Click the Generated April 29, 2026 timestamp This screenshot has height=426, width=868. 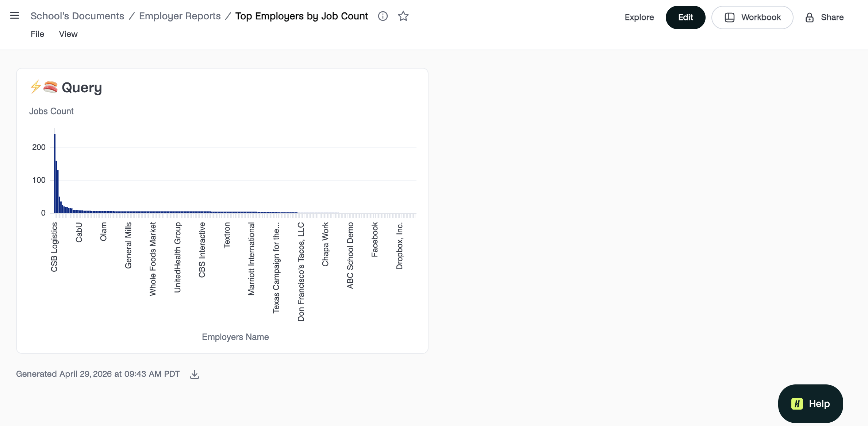tap(98, 374)
